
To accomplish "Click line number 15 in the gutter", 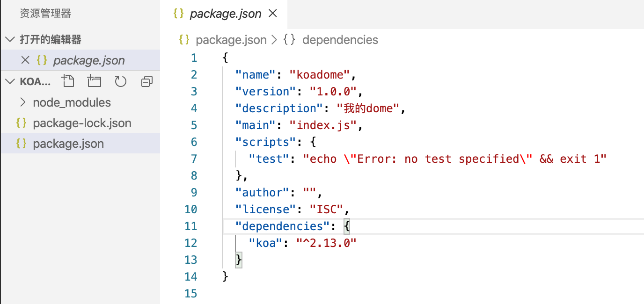I will (x=191, y=294).
